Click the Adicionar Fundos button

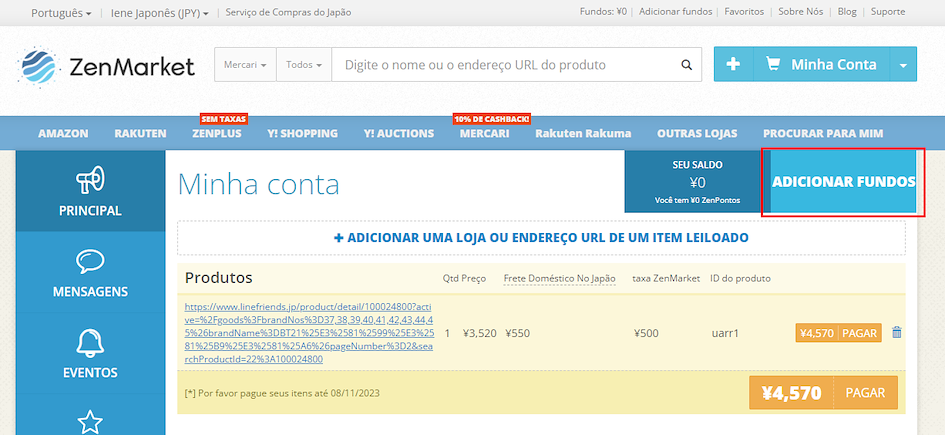(x=843, y=182)
